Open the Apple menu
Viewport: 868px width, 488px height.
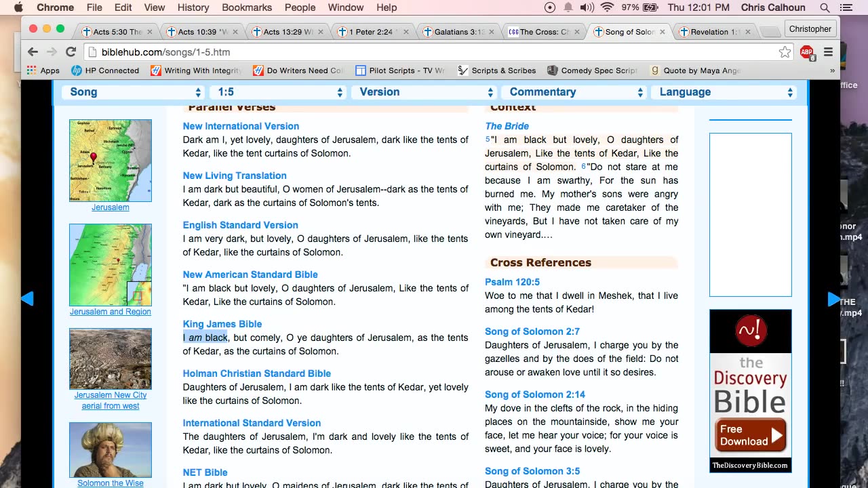(x=19, y=7)
